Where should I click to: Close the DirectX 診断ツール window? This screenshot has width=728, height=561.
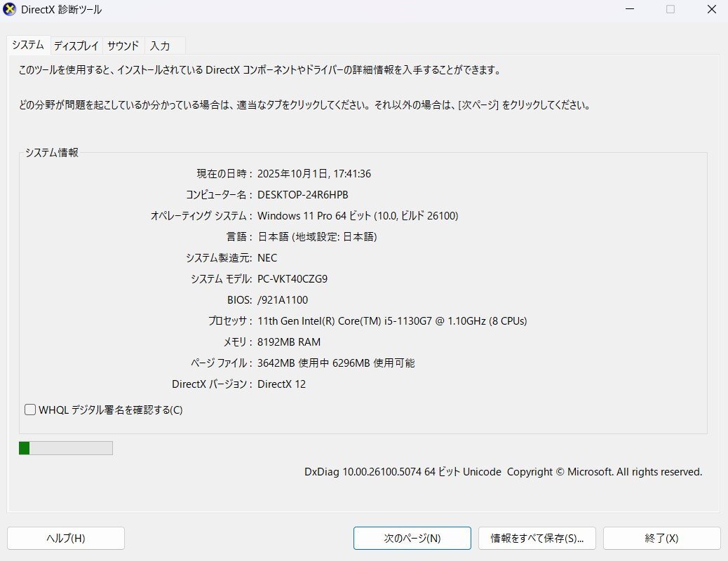(x=712, y=9)
